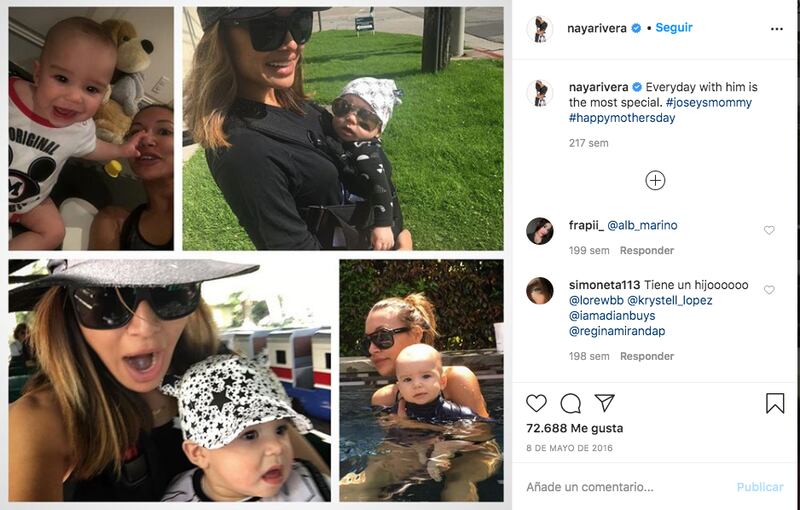Open the #happymothersday hashtag link
This screenshot has width=800, height=510.
[622, 118]
